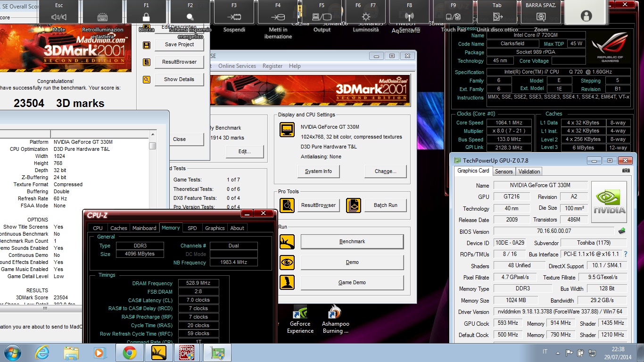Screen dimensions: 644x362
Task: Switch to the CPU tab in CPU-Z
Action: pyautogui.click(x=98, y=228)
